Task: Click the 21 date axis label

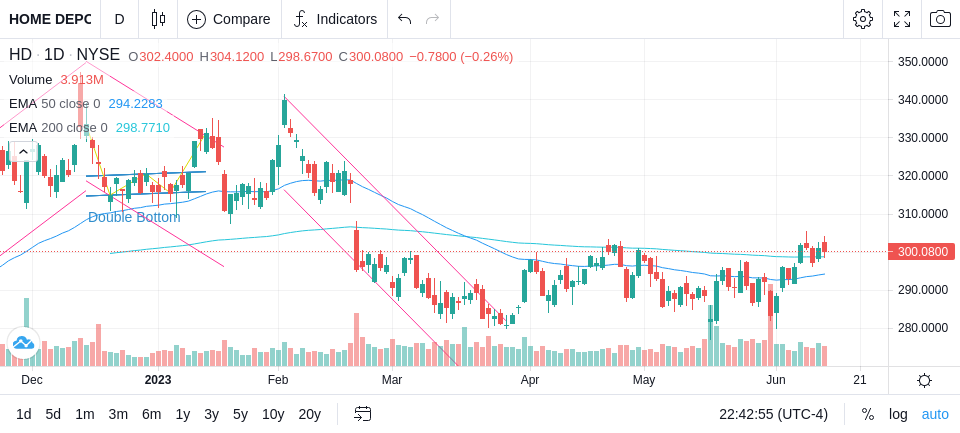Action: (860, 380)
